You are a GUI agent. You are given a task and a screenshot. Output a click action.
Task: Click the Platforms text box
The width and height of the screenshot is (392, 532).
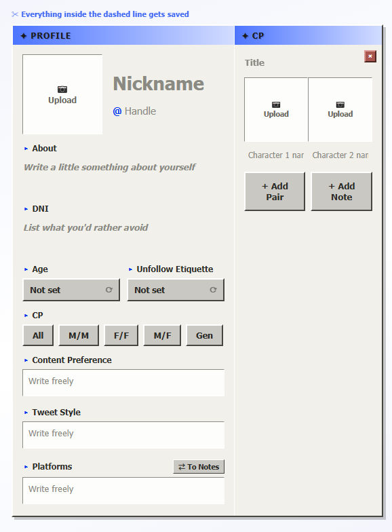coord(123,491)
